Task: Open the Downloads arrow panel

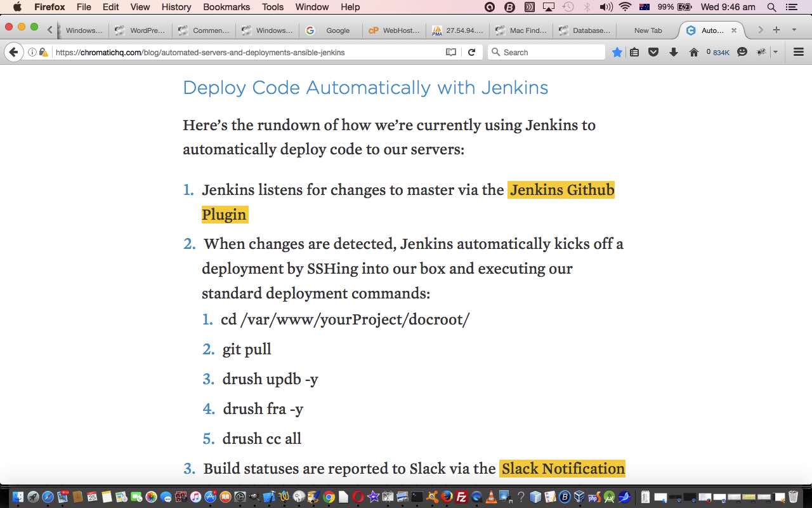Action: tap(674, 52)
